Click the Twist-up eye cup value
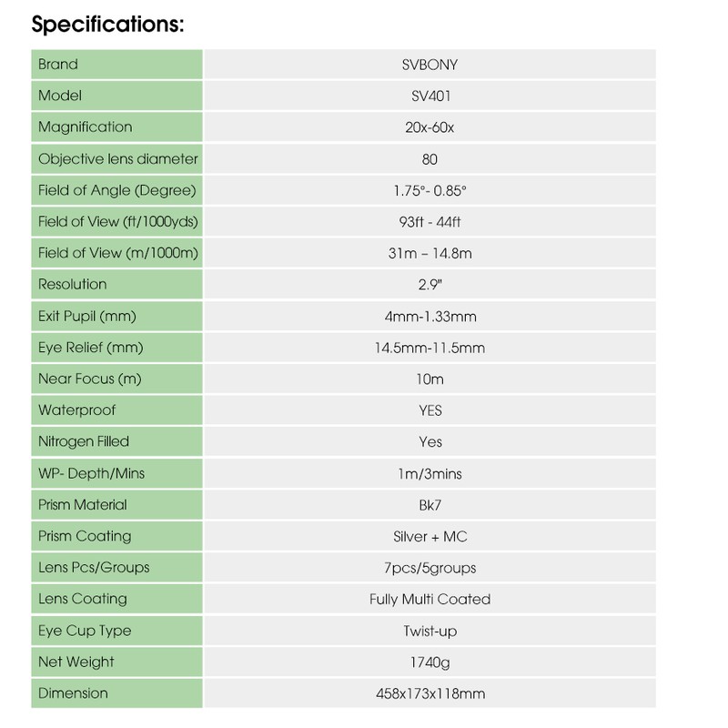Screen dimensions: 728x728 430,631
